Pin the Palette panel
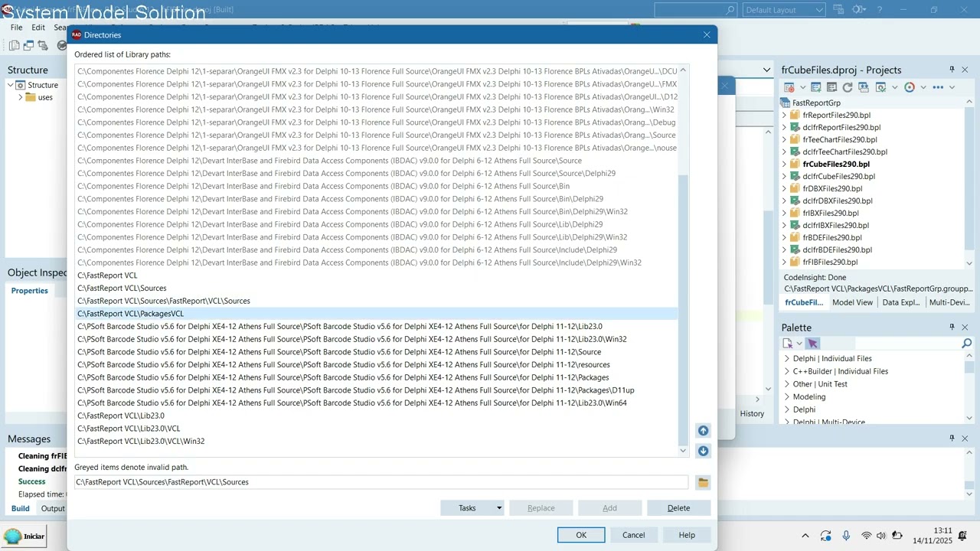The width and height of the screenshot is (980, 551). coord(952,328)
